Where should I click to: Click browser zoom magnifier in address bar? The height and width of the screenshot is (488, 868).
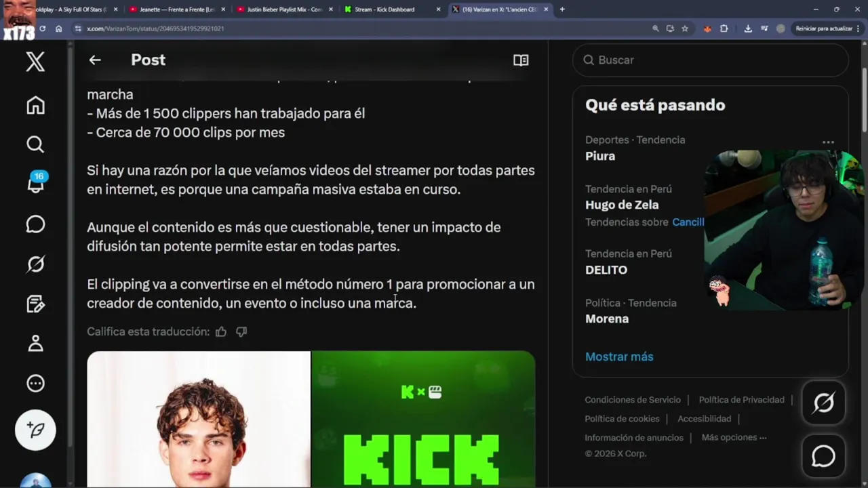[x=655, y=28]
